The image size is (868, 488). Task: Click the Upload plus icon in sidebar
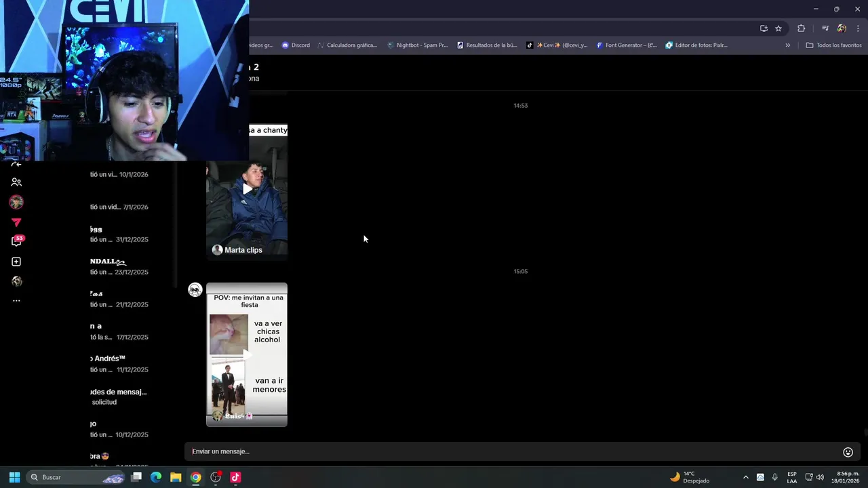click(x=16, y=262)
